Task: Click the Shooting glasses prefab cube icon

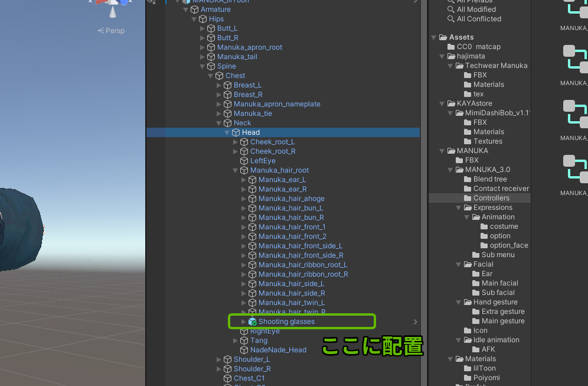Action: click(x=253, y=322)
